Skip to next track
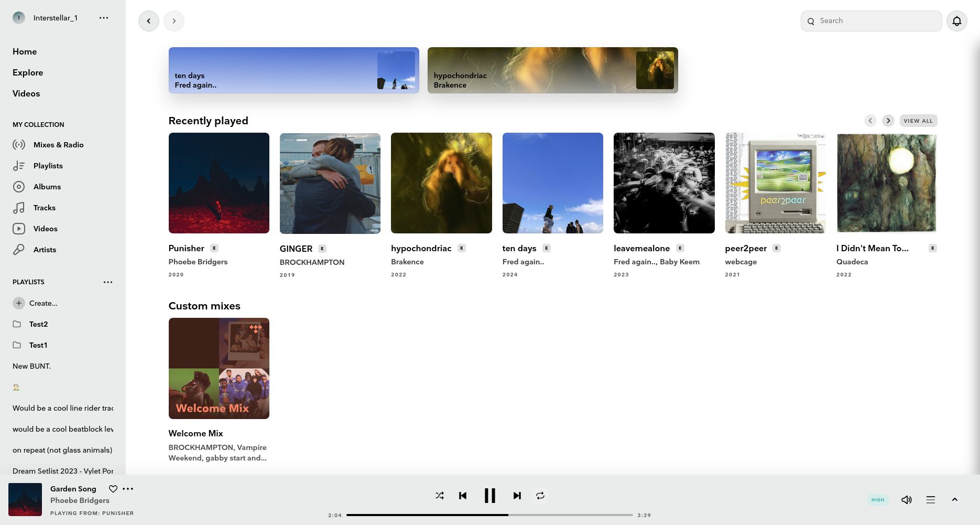 pos(517,496)
